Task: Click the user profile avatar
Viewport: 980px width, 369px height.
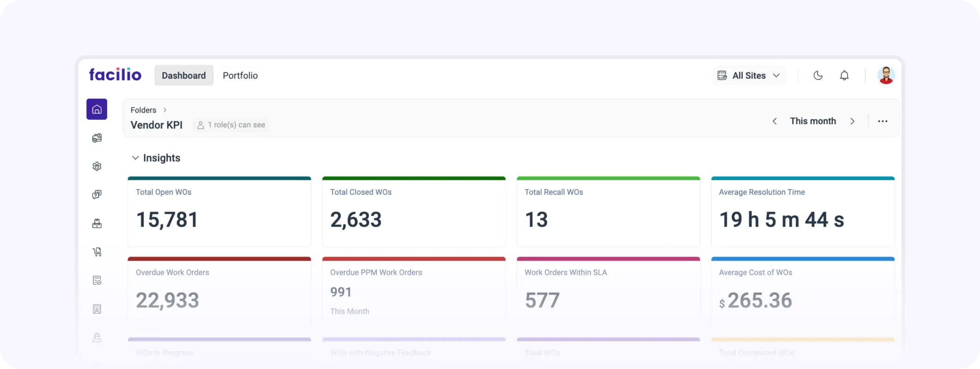Action: click(x=886, y=76)
